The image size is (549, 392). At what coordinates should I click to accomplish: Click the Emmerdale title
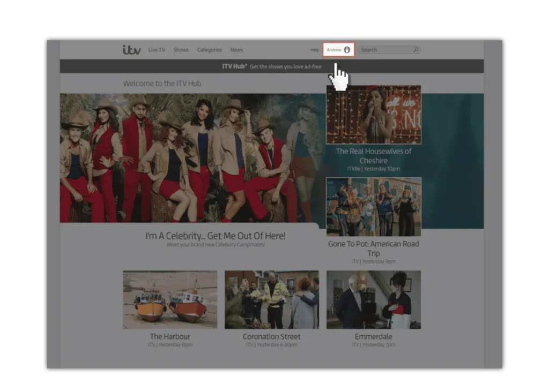click(374, 336)
